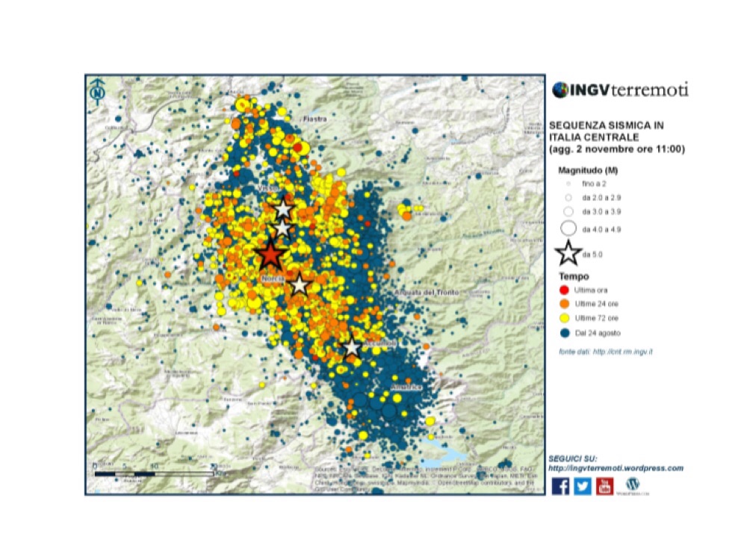Click the red star epicenter marker
This screenshot has height=560, width=747.
point(270,255)
